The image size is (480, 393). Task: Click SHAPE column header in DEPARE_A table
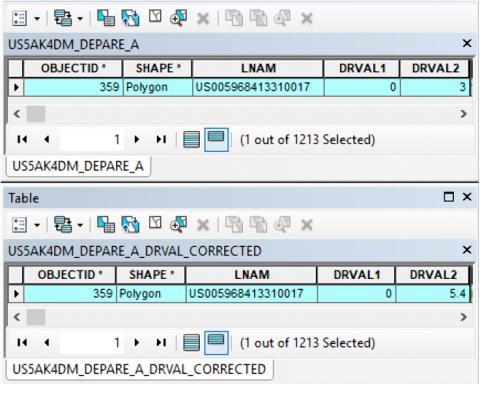coord(158,69)
